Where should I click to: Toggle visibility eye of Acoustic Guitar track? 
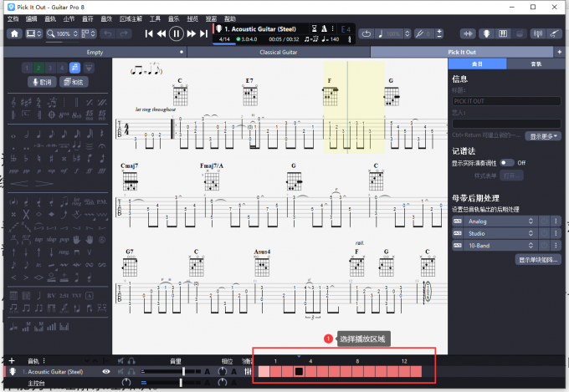point(106,371)
